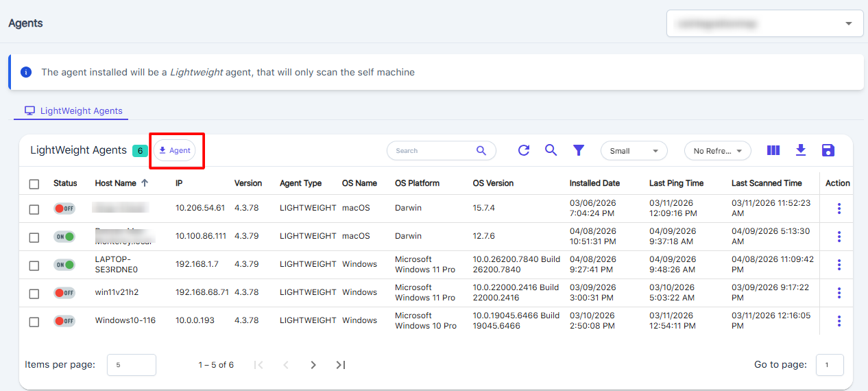Toggle status switch for LAPTOP-SE3RDNE0
Viewport: 868px width, 391px height.
coord(64,265)
